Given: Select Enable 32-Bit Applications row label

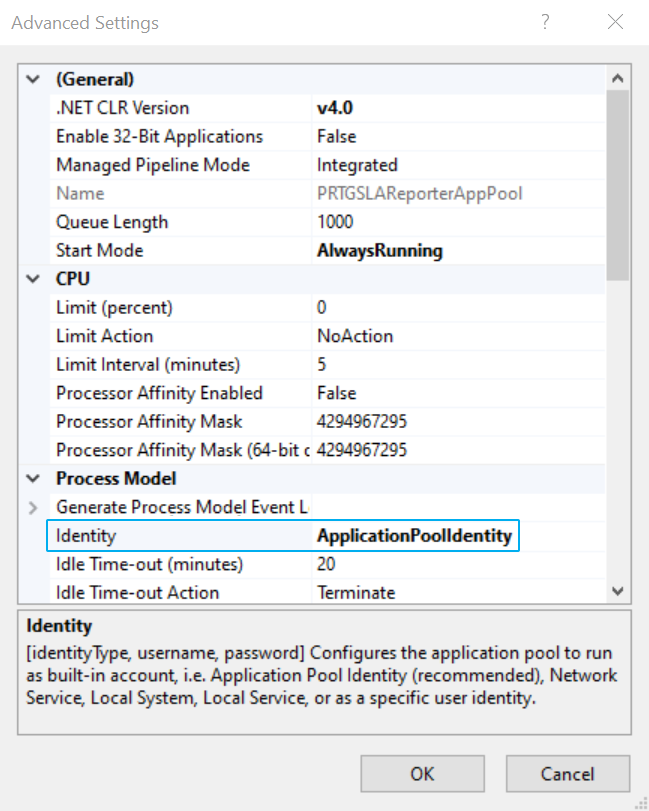Looking at the screenshot, I should click(x=159, y=137).
